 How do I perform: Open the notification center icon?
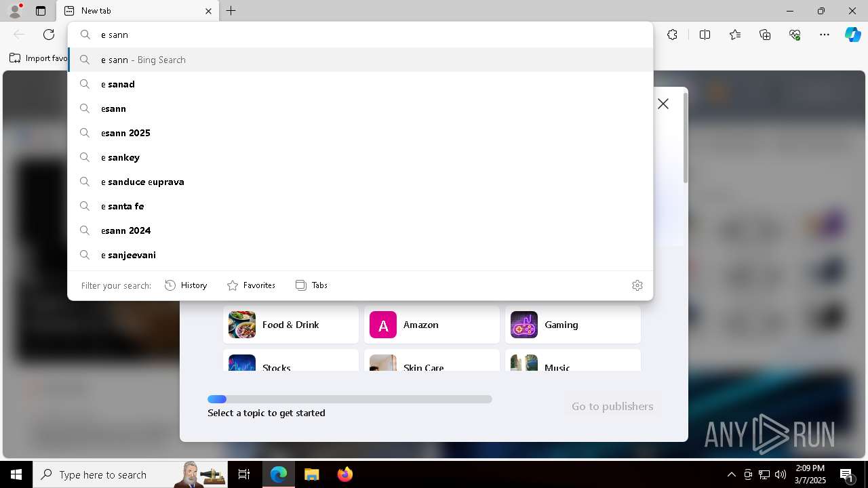point(847,474)
